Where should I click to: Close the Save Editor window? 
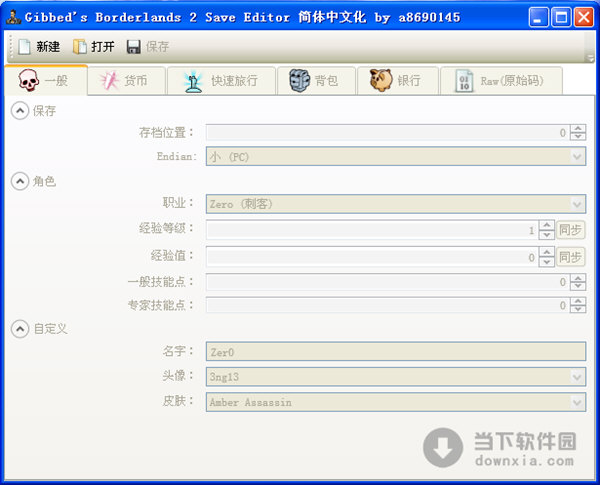(x=584, y=17)
